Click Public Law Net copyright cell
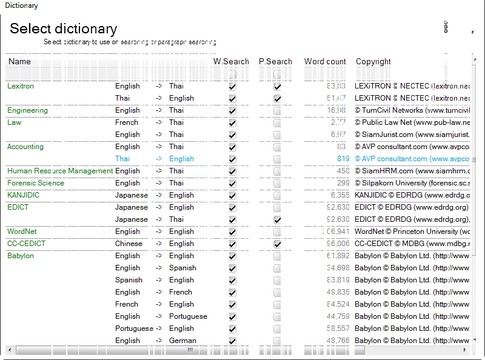485x360 pixels. click(x=412, y=123)
